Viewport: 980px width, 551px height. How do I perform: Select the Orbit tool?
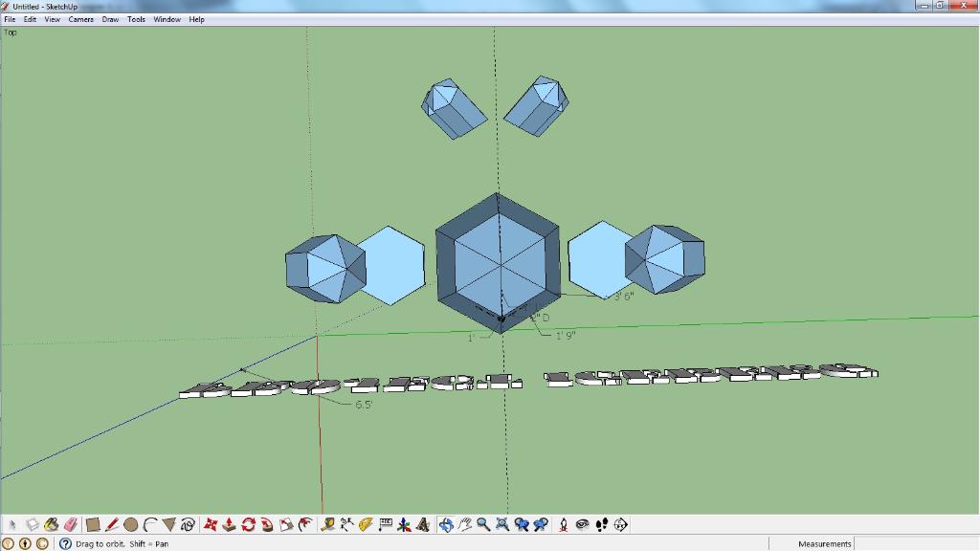coord(446,525)
